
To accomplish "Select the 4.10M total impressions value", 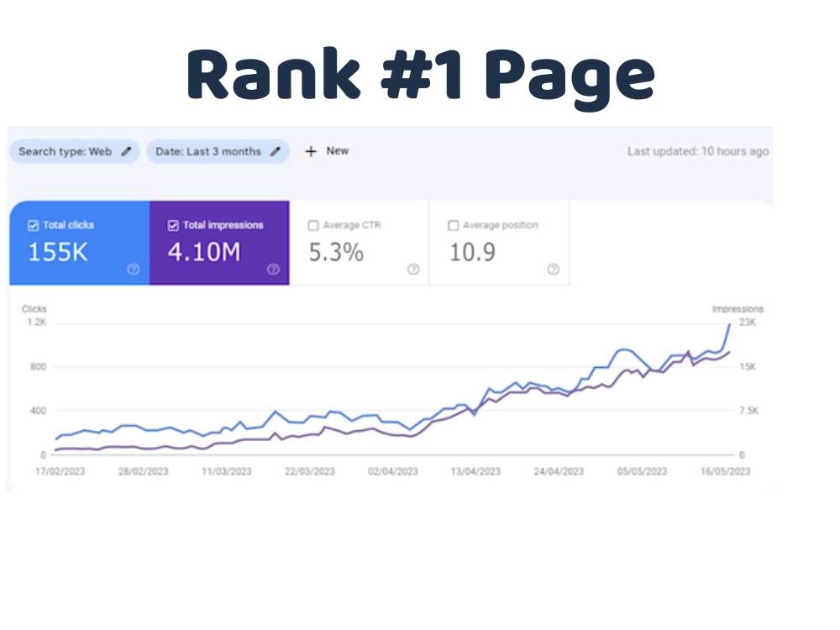I will pos(204,252).
